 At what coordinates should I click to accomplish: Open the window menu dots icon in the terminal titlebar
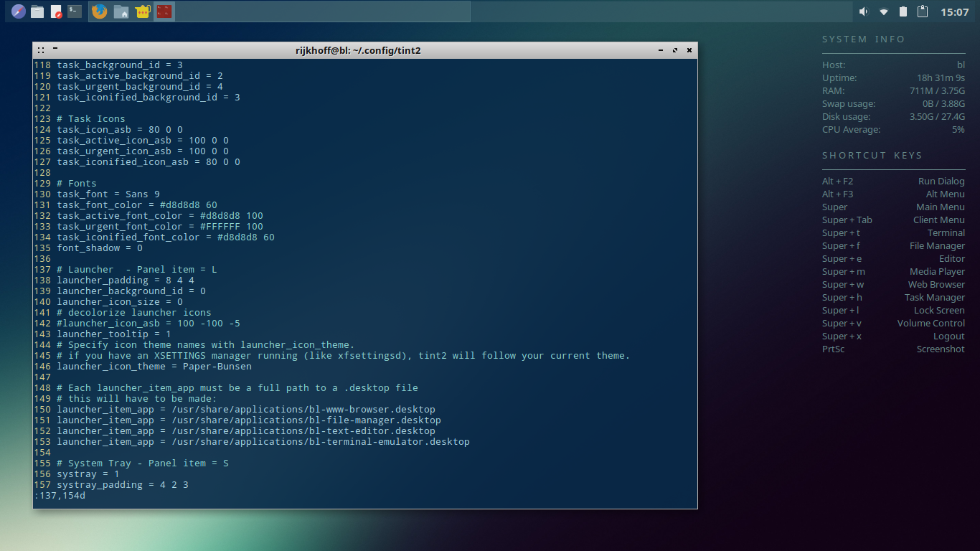(41, 50)
